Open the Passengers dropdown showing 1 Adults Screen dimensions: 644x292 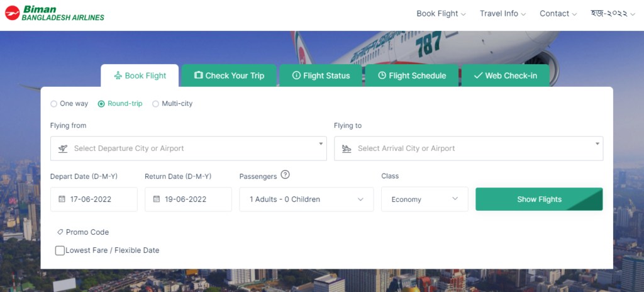point(306,199)
